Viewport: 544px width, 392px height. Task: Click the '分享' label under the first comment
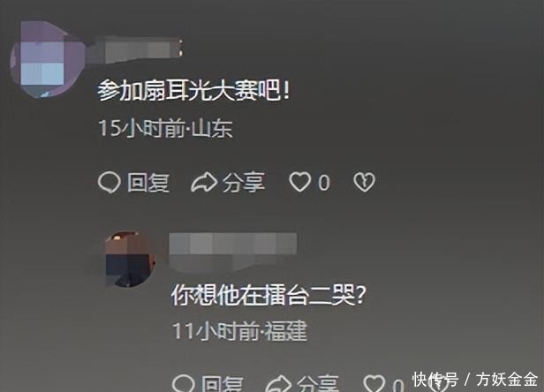tap(244, 183)
